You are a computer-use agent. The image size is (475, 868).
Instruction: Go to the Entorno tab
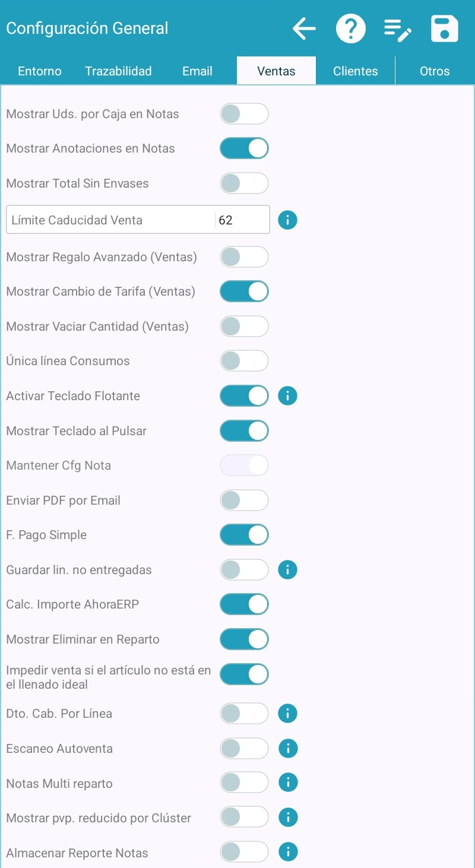coord(40,71)
